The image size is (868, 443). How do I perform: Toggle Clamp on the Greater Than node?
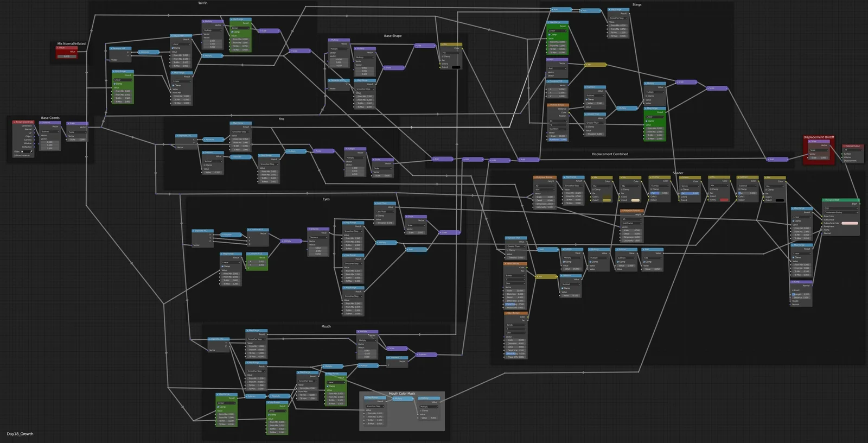tap(507, 250)
